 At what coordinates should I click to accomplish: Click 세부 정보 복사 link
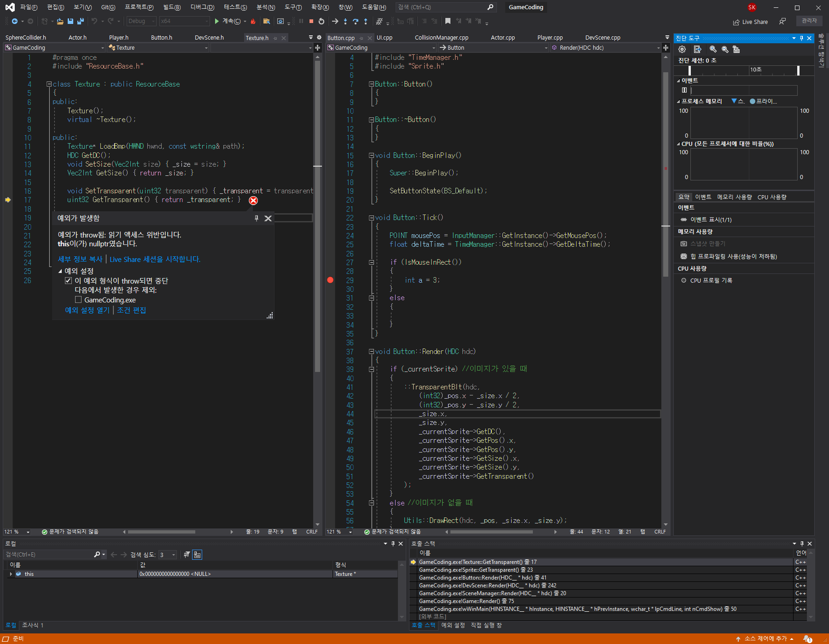[x=80, y=259]
